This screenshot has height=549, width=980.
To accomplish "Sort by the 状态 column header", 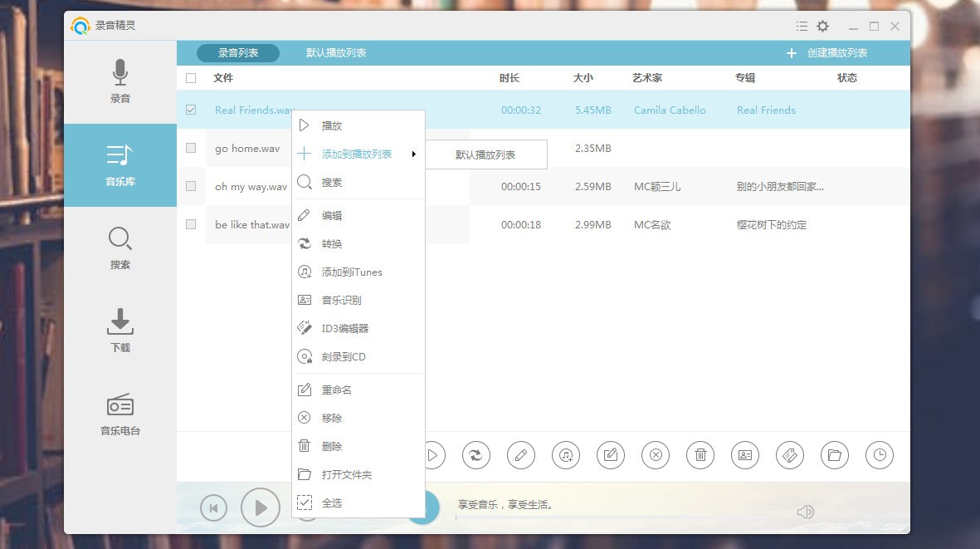I will click(x=847, y=78).
